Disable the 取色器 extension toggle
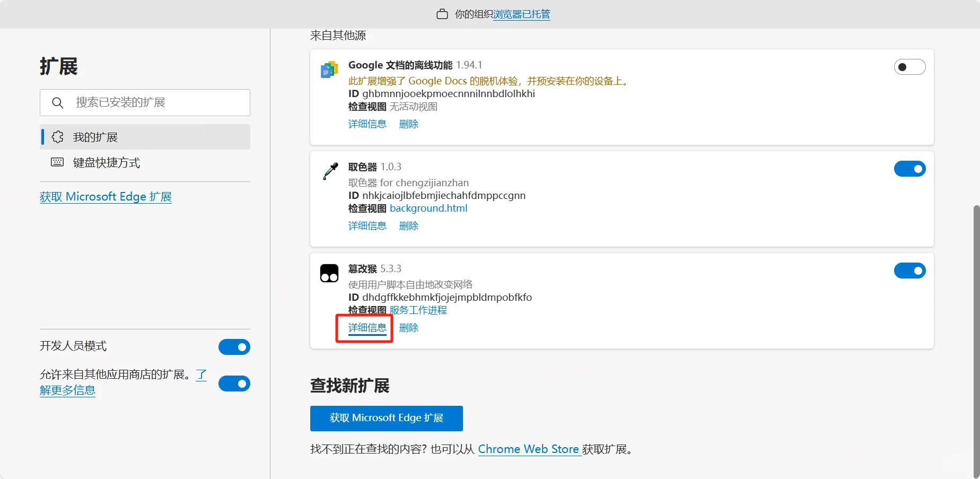Viewport: 980px width, 479px height. pyautogui.click(x=909, y=169)
